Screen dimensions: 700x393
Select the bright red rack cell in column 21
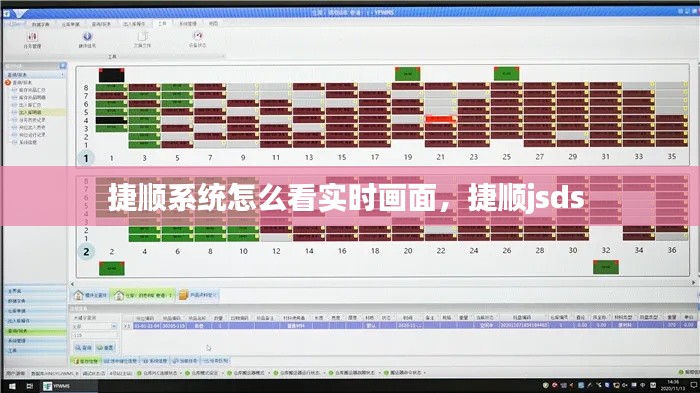[x=440, y=119]
